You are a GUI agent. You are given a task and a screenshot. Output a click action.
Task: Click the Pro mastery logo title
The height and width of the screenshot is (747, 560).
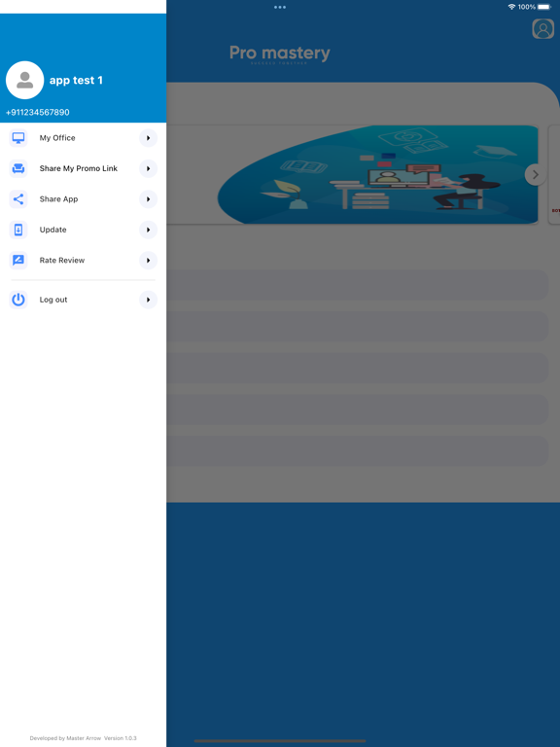tap(280, 53)
